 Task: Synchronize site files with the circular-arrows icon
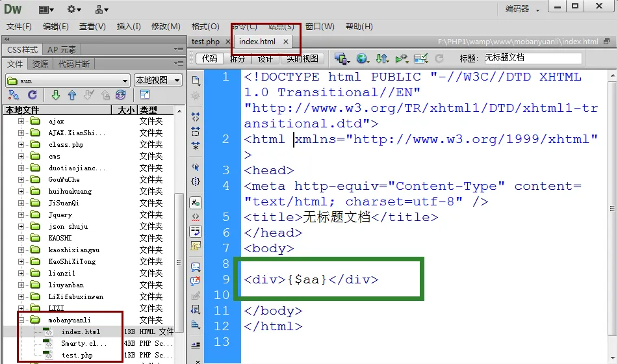click(x=121, y=95)
